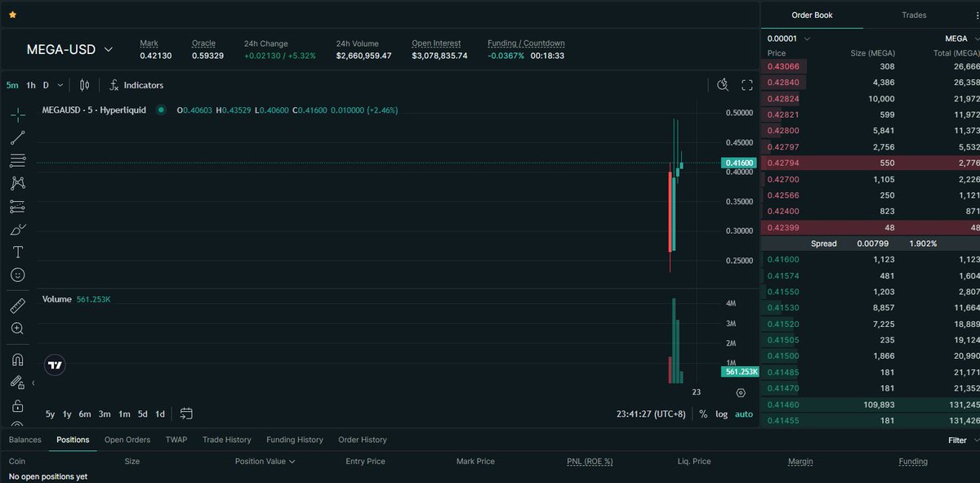Pick the text annotation tool

(x=17, y=252)
